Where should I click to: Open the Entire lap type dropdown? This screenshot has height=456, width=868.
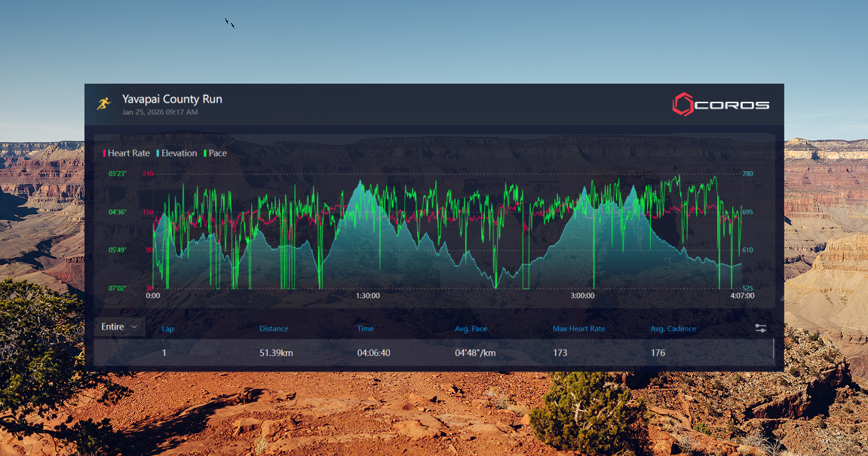[120, 326]
